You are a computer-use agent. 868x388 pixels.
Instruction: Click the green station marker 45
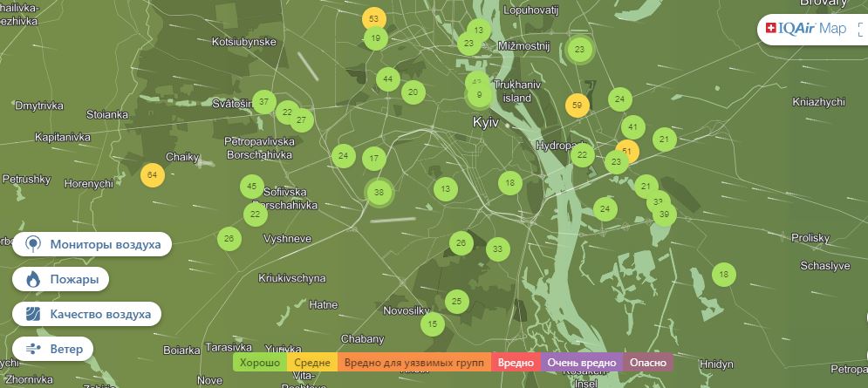[251, 187]
